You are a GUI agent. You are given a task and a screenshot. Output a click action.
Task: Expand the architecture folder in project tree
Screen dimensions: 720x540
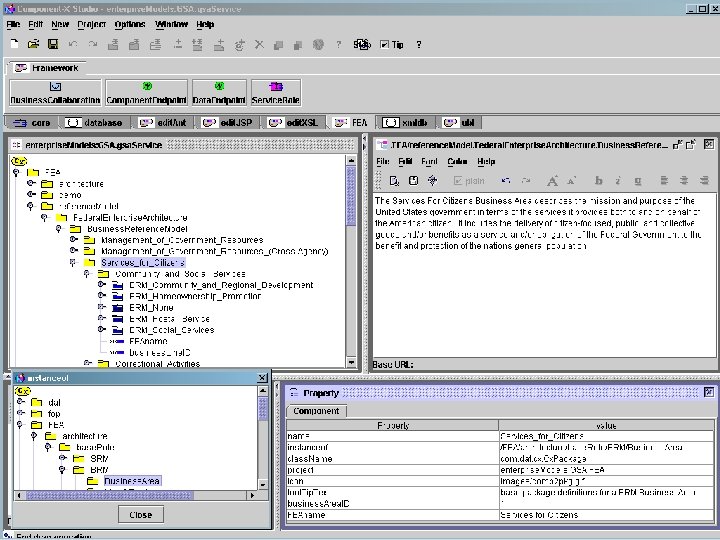pos(31,183)
